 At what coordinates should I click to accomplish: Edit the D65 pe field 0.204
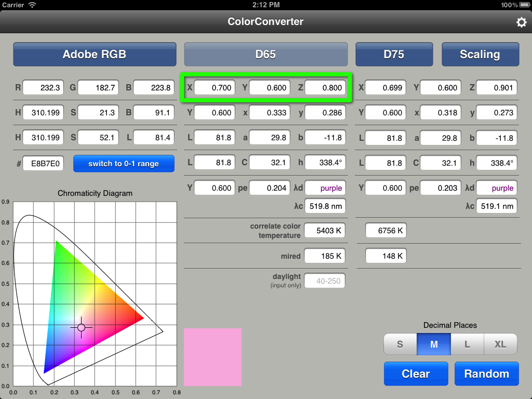pos(270,188)
